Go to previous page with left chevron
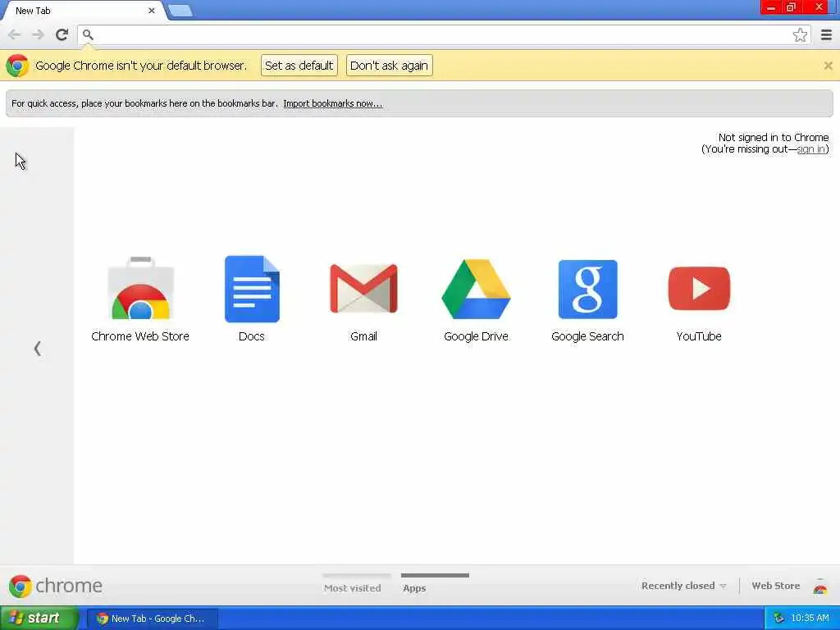 (x=38, y=348)
